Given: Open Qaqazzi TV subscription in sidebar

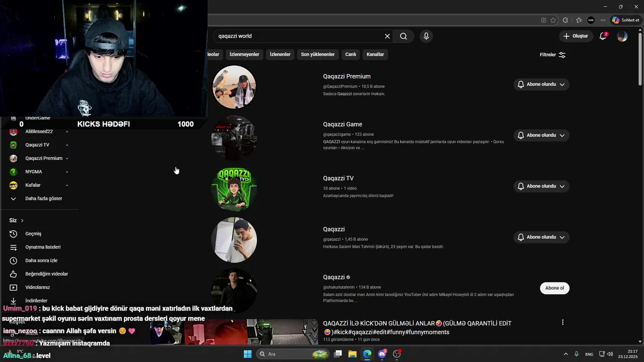Looking at the screenshot, I should click(39, 145).
